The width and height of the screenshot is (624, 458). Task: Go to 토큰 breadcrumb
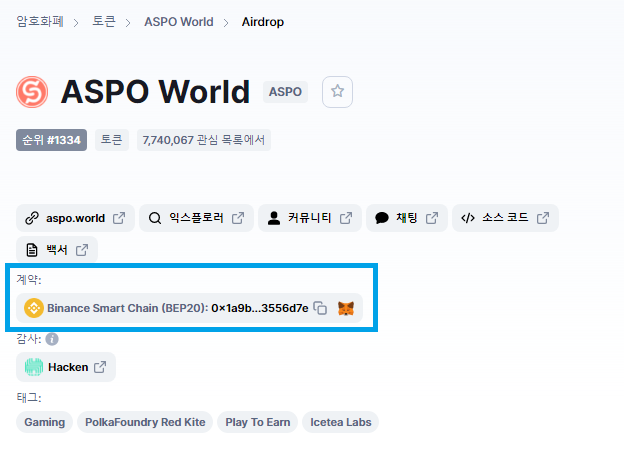(x=103, y=21)
